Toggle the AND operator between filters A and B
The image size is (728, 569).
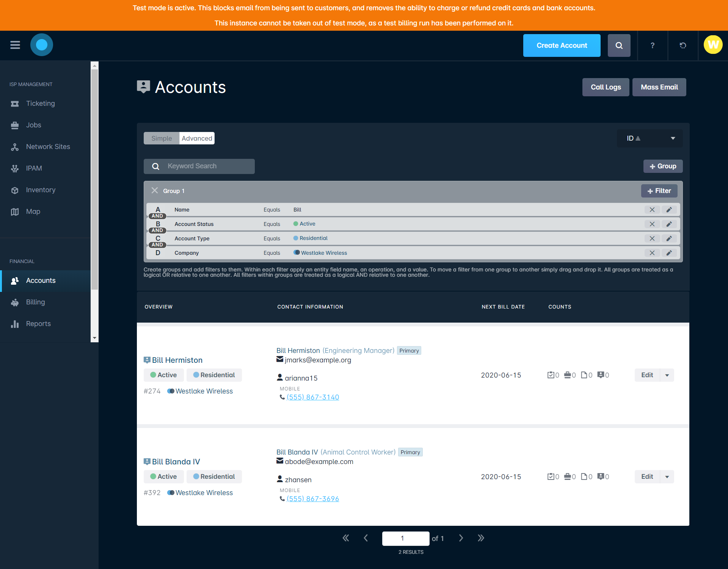point(157,216)
